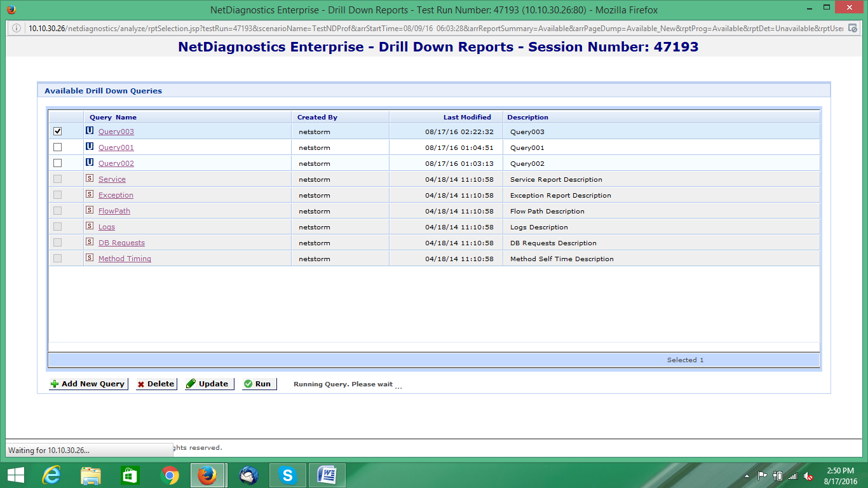
Task: Click 'Service Report Description' cell
Action: 556,179
